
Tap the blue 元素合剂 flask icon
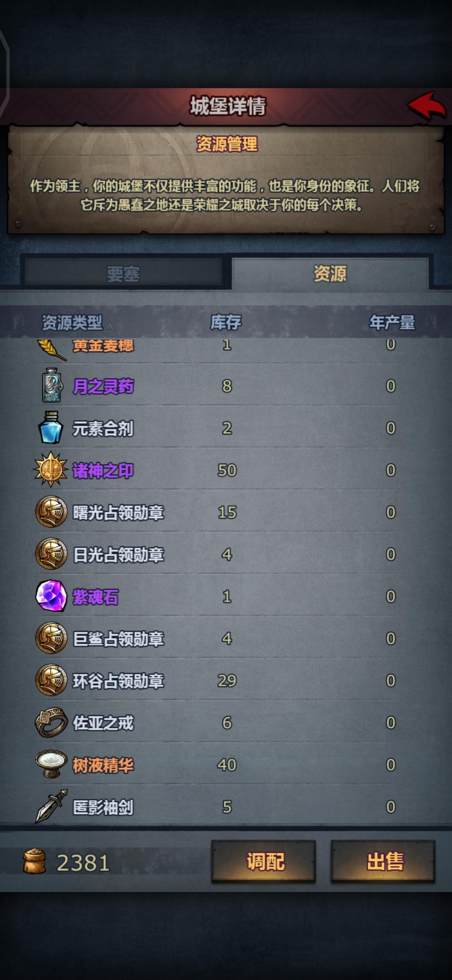tap(51, 428)
